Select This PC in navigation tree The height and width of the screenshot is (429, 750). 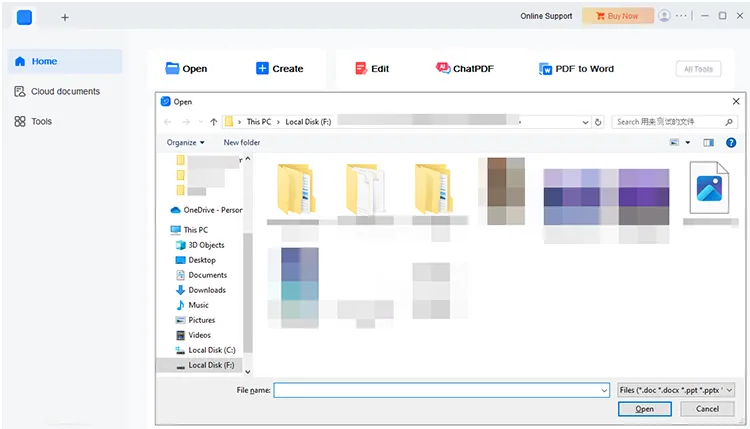[189, 230]
